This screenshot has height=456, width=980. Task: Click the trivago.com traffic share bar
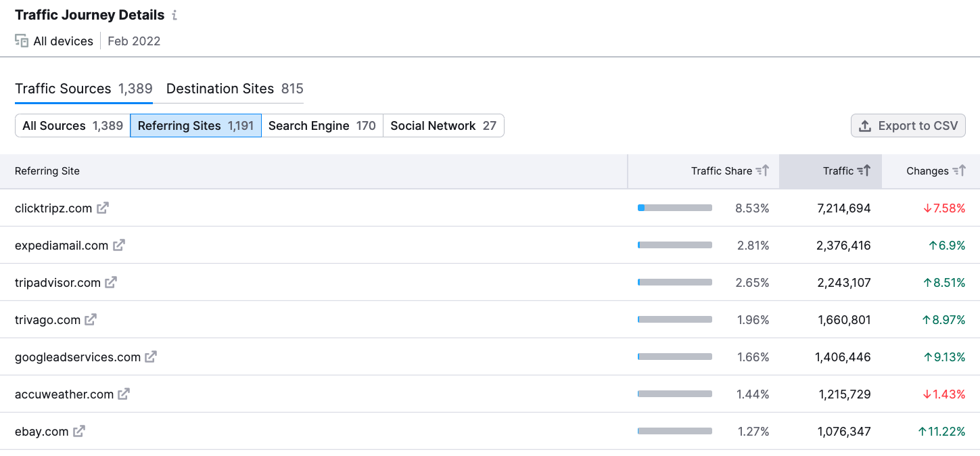point(675,319)
